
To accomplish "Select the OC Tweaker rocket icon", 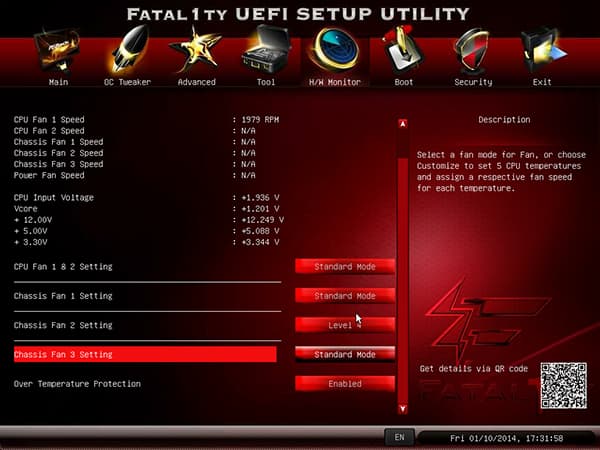I will (x=129, y=49).
